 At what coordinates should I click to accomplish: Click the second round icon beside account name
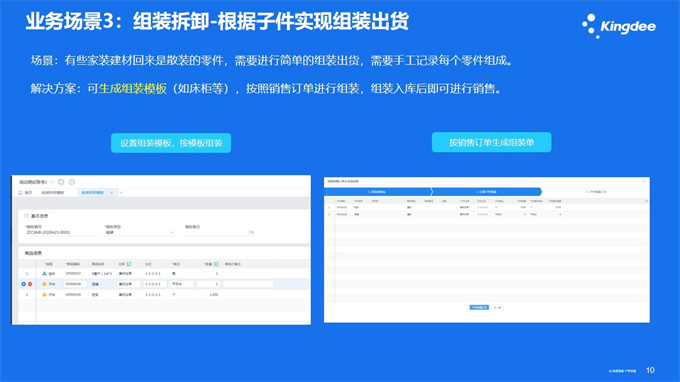coord(72,182)
